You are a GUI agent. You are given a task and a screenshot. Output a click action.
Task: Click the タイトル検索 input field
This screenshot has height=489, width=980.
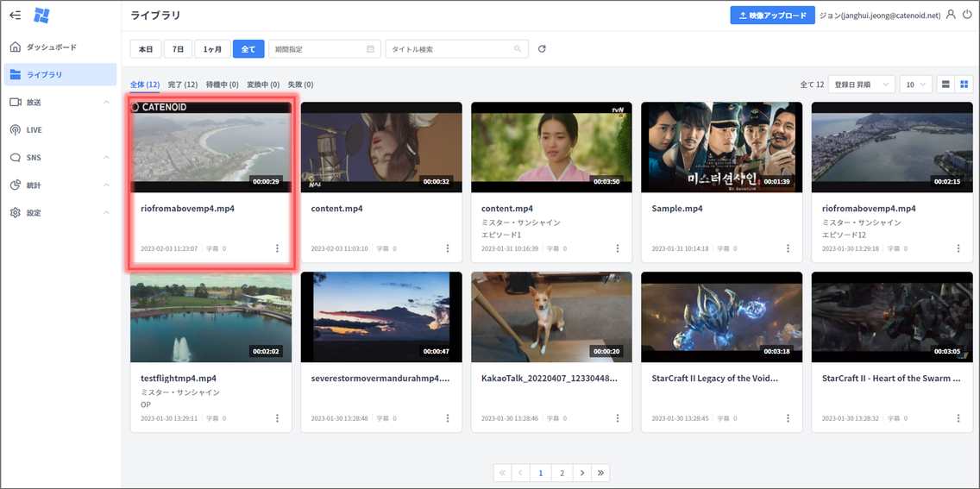coord(449,49)
